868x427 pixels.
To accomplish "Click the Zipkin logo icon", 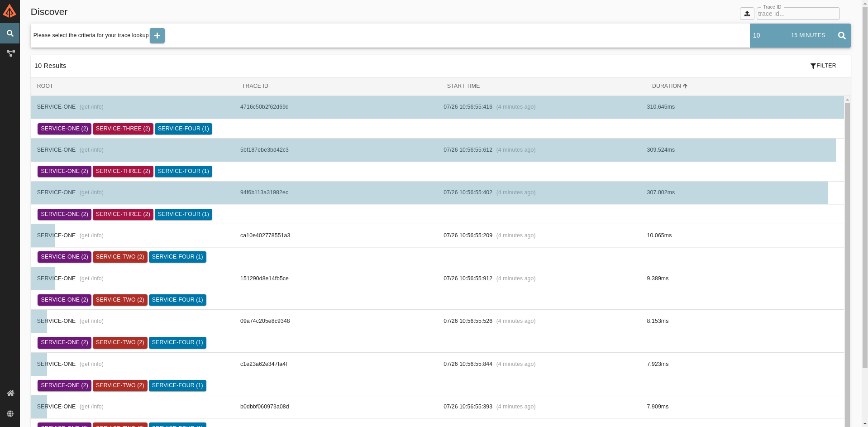I will (x=10, y=11).
